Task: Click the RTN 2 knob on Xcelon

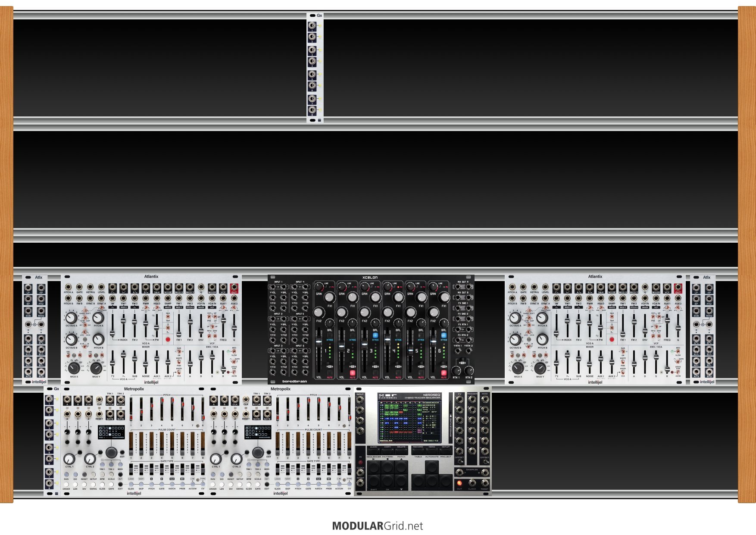Action: [x=469, y=370]
